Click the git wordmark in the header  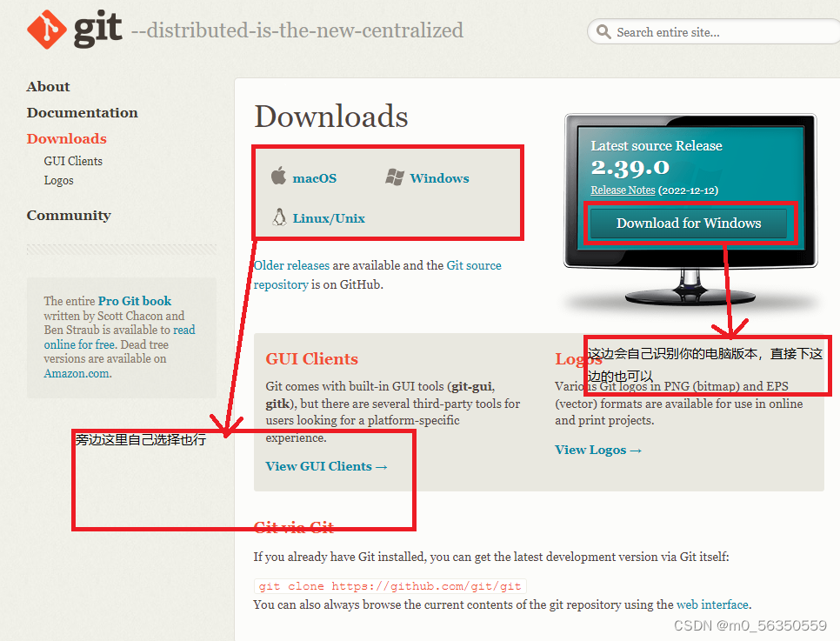(97, 30)
